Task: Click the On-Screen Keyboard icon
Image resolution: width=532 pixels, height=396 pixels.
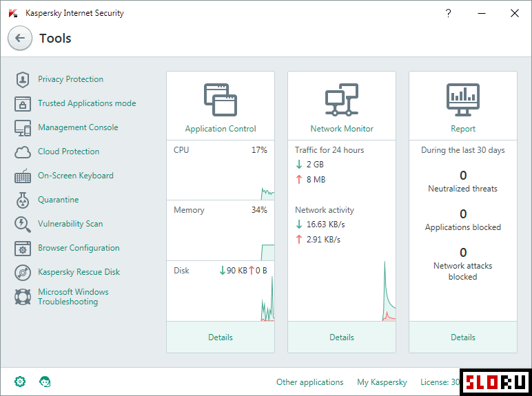Action: click(22, 176)
